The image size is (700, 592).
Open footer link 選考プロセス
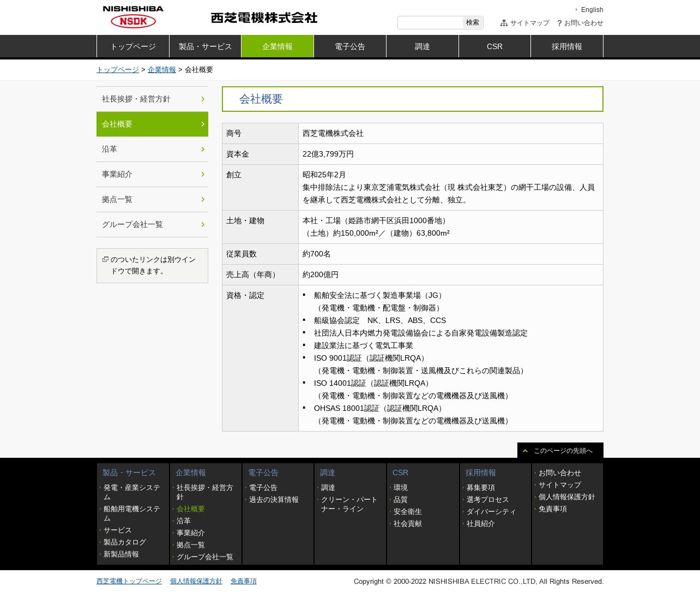point(488,500)
